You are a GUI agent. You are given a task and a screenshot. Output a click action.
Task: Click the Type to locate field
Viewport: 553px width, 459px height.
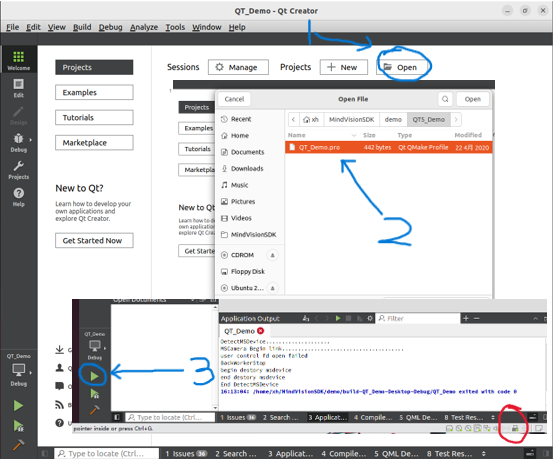[x=106, y=453]
